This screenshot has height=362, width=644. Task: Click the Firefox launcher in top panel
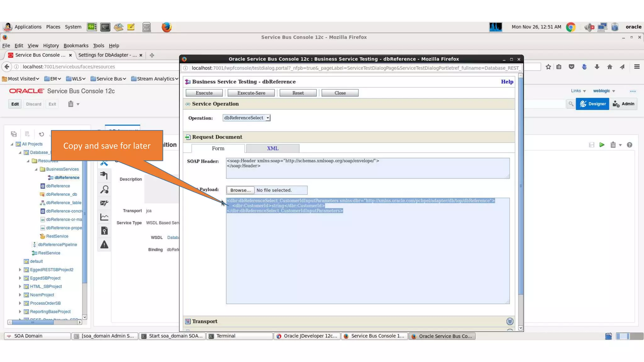tap(166, 27)
